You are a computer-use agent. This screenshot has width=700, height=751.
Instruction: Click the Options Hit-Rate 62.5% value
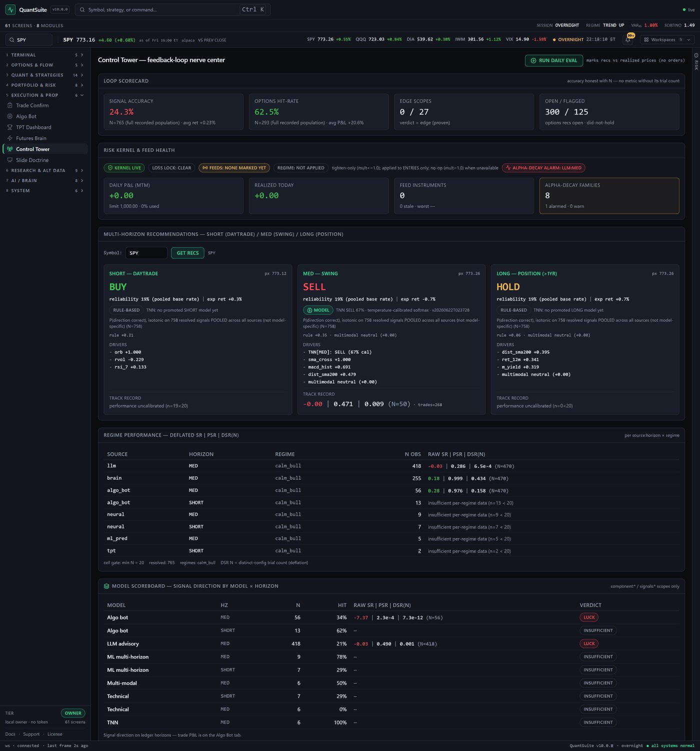point(266,112)
